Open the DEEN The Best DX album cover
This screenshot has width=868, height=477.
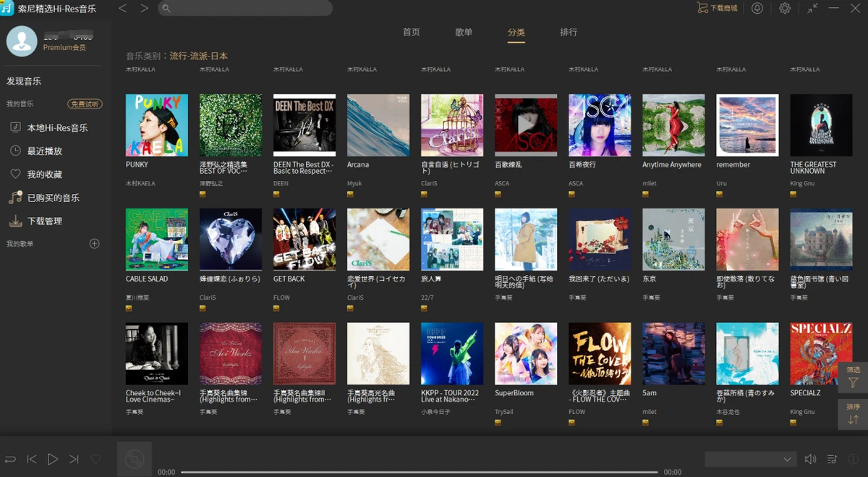[305, 125]
